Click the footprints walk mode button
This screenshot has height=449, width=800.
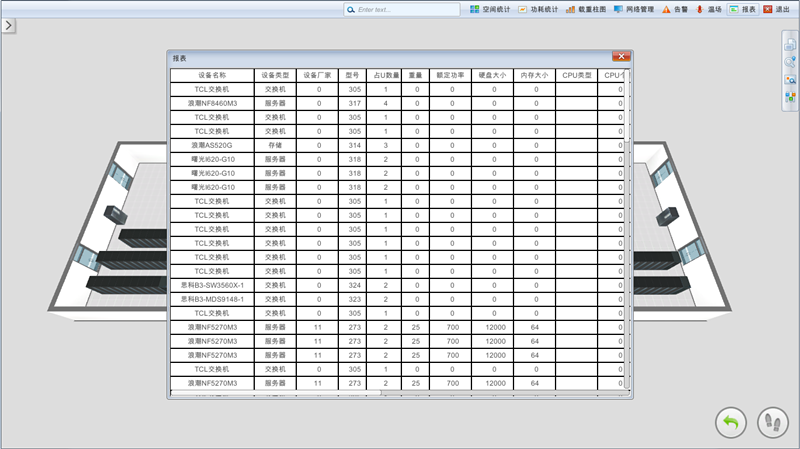(773, 422)
